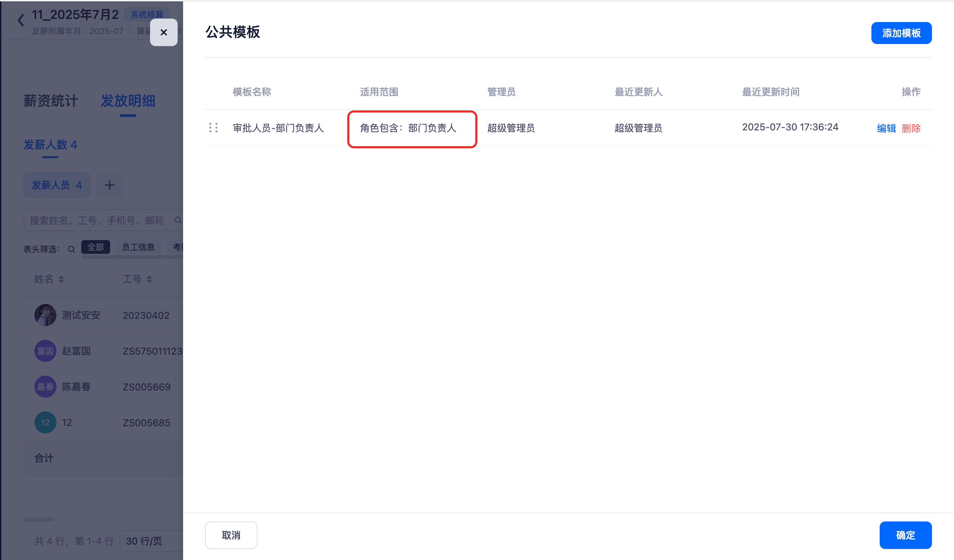Image resolution: width=954 pixels, height=560 pixels.
Task: Click the name 赵富国
Action: coord(76,351)
